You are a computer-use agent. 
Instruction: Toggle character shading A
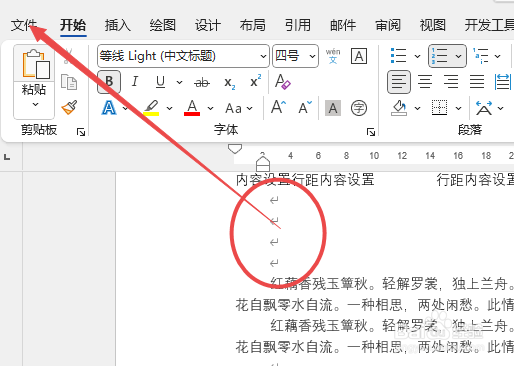pos(333,108)
